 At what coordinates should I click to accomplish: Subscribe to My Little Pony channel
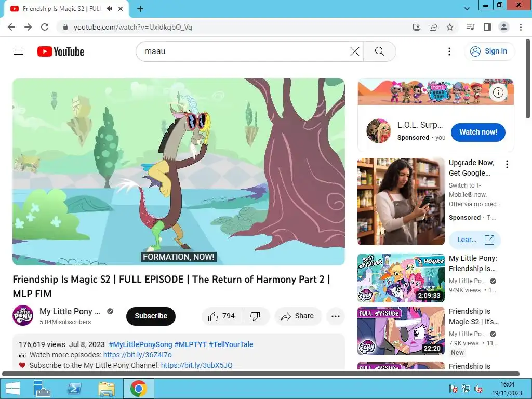[151, 316]
